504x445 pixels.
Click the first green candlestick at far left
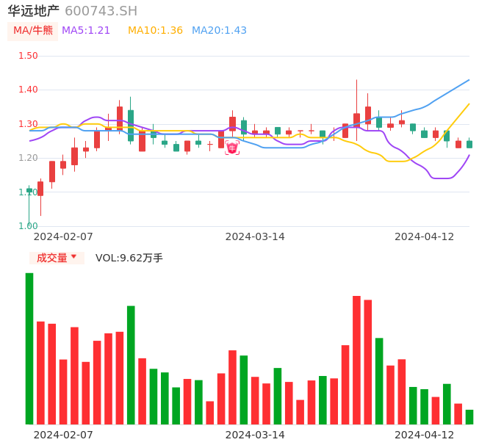click(x=29, y=190)
